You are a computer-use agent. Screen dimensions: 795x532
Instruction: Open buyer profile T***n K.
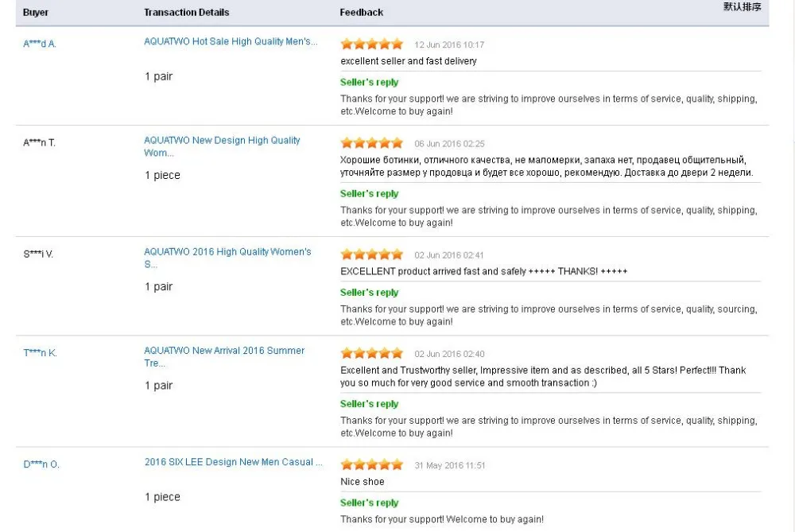40,352
